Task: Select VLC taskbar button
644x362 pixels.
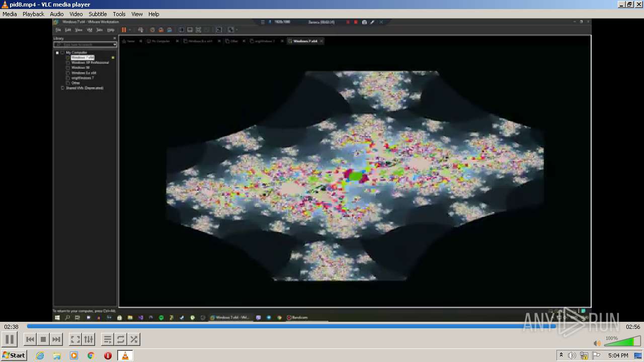Action: coord(125,355)
